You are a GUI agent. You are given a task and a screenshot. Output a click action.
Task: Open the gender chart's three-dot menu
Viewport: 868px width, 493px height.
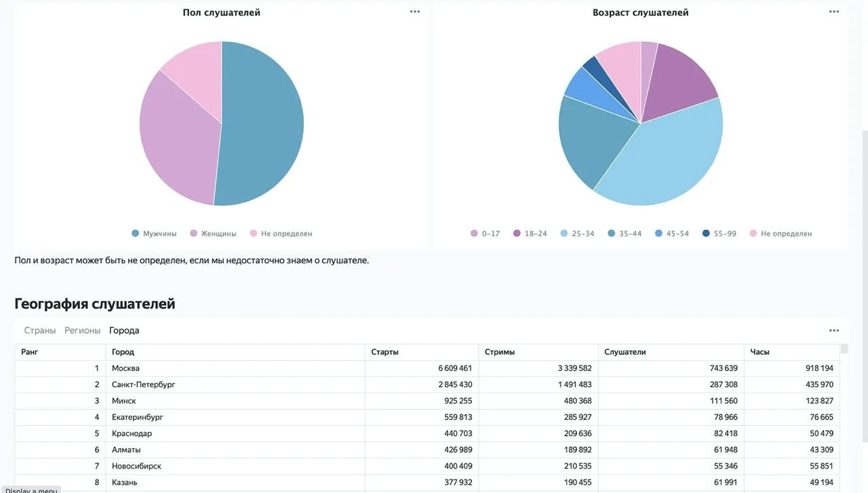[415, 12]
